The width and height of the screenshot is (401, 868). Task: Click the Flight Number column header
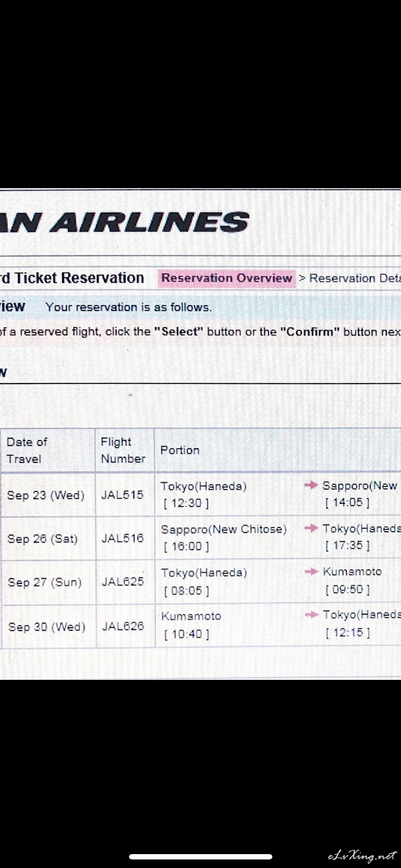[123, 450]
